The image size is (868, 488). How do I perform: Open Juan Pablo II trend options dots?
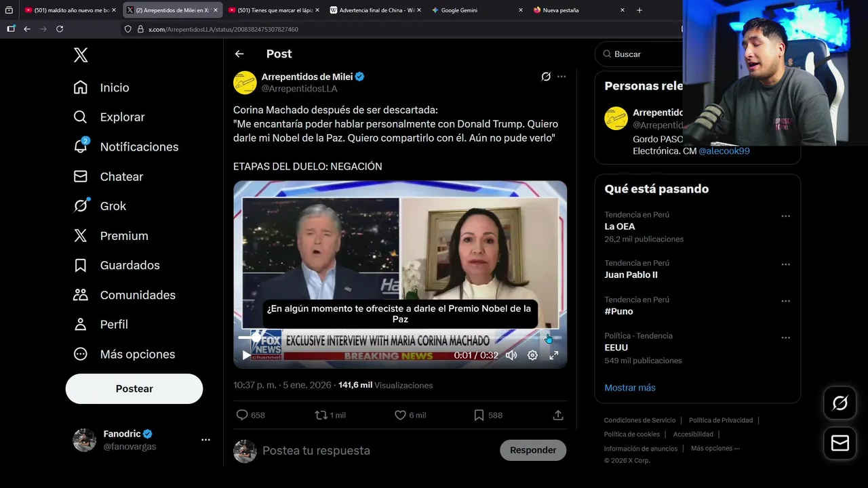785,264
